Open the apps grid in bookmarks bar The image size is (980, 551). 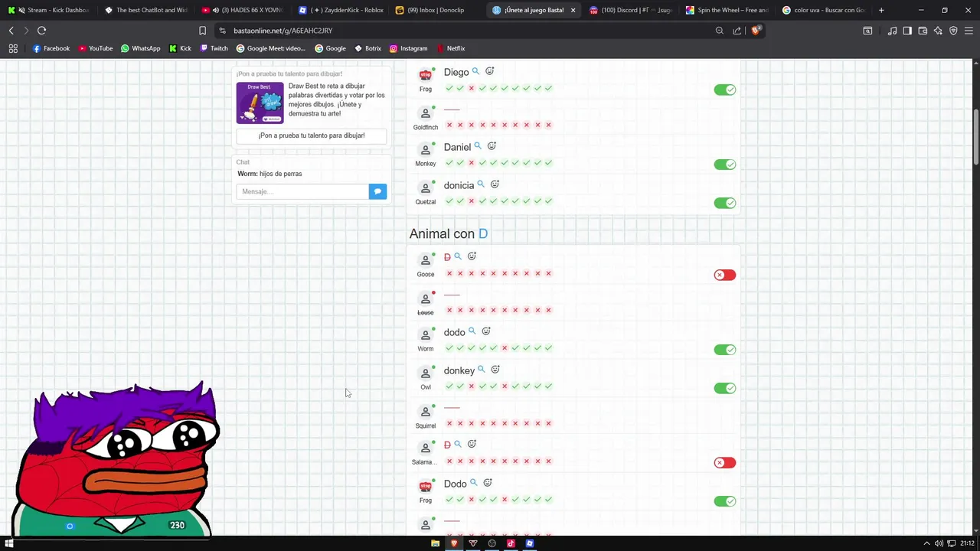click(13, 48)
